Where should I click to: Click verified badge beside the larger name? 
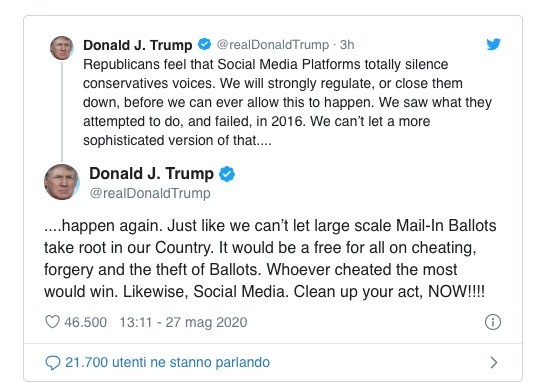tap(227, 174)
